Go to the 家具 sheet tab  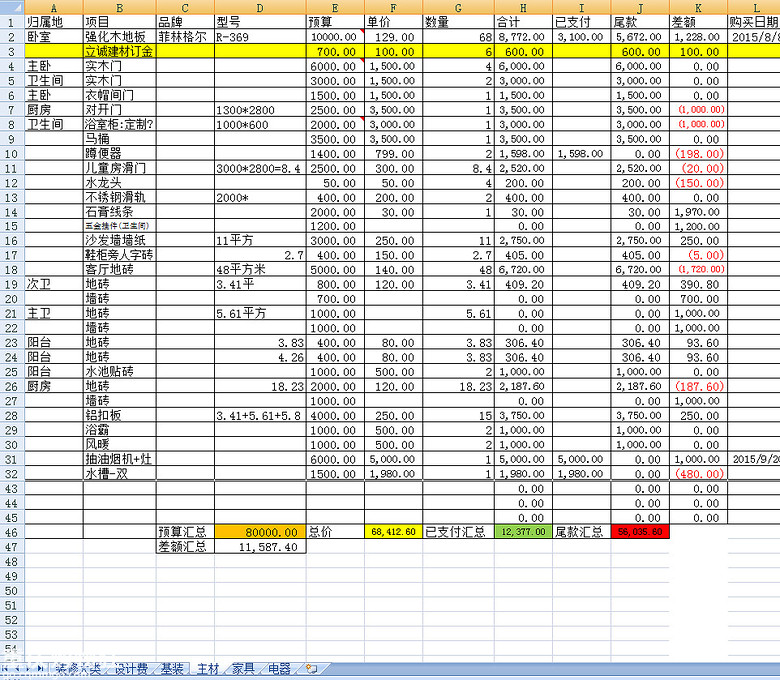[243, 668]
